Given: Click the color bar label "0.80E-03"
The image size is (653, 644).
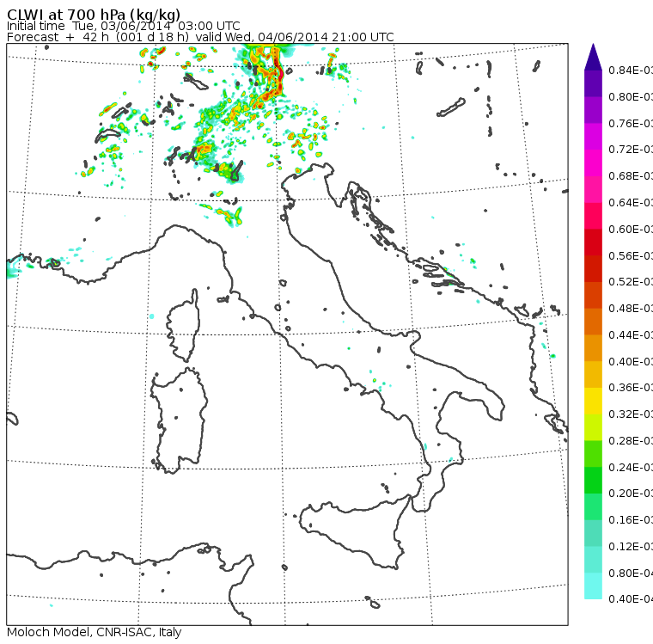Looking at the screenshot, I should 631,96.
